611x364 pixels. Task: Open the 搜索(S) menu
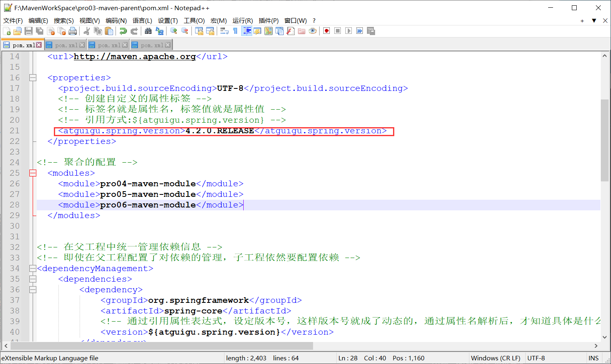tap(64, 20)
